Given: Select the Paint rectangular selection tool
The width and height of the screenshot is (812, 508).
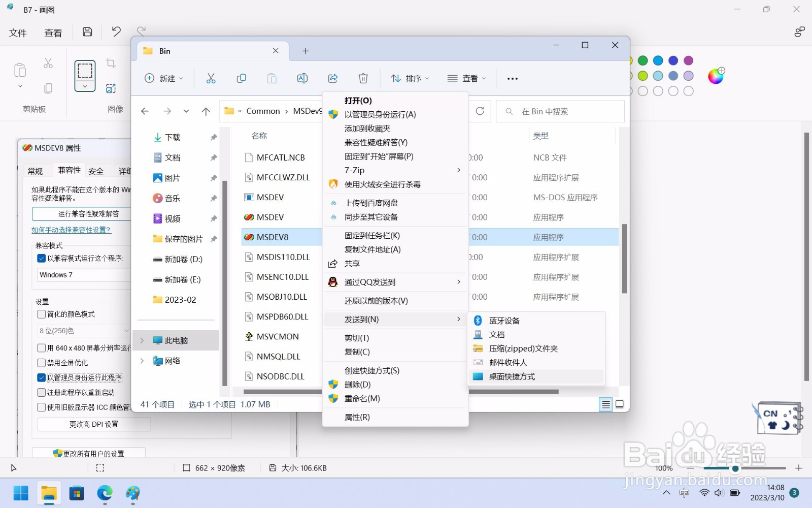Looking at the screenshot, I should tap(85, 71).
